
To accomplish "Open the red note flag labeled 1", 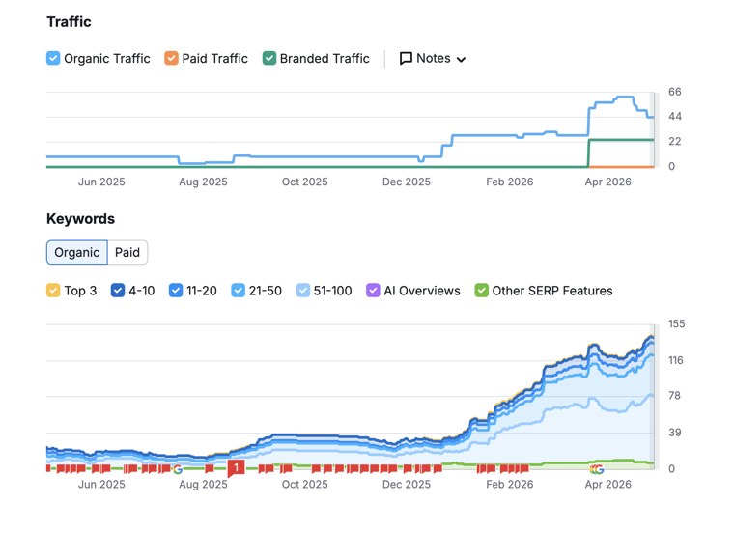I will 237,467.
